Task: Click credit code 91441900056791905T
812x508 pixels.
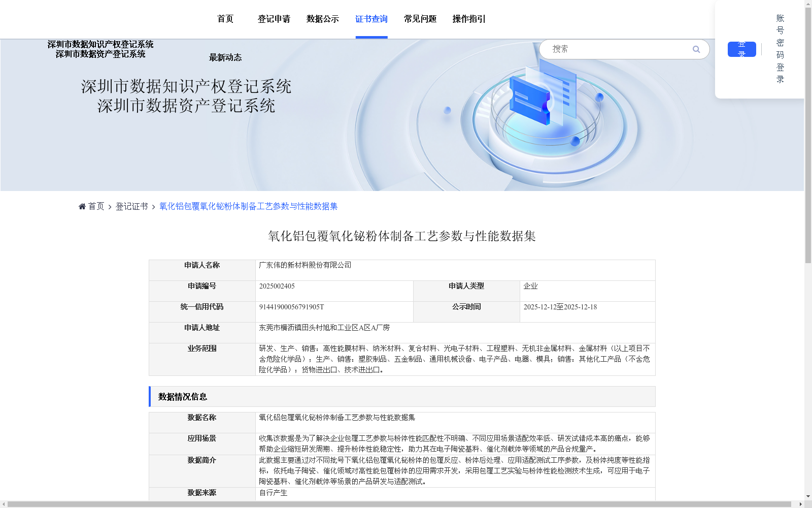Action: pos(291,307)
